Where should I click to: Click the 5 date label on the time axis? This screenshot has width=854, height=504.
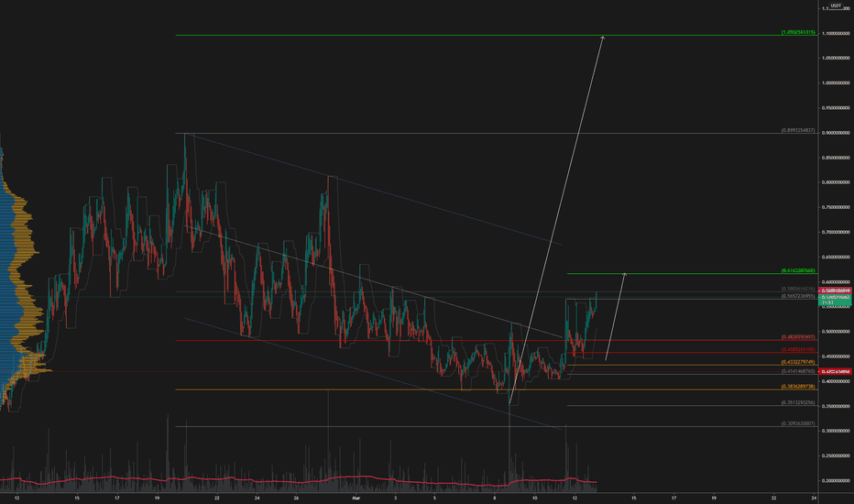coord(434,498)
